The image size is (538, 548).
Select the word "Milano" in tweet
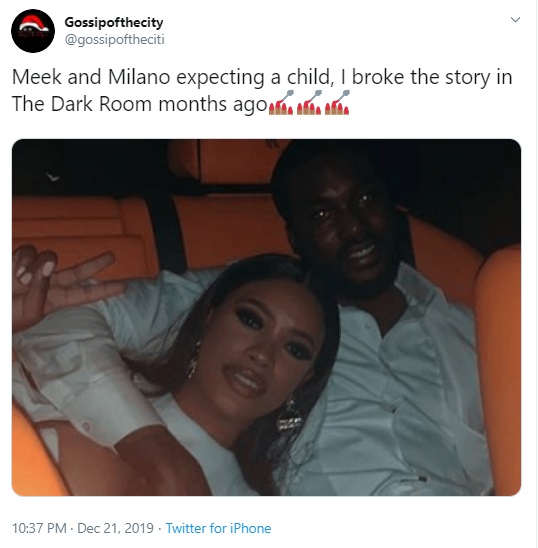click(139, 77)
